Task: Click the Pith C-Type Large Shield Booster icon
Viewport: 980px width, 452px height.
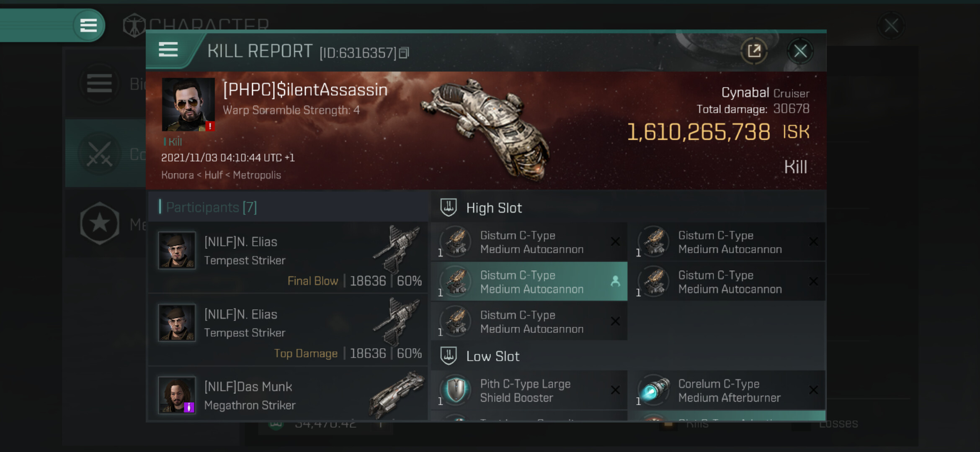Action: pyautogui.click(x=456, y=390)
